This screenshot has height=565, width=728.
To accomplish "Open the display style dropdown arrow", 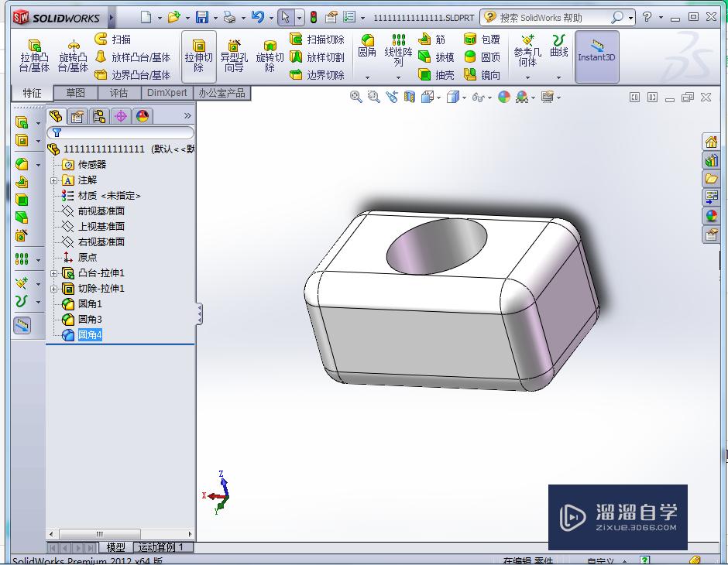I will click(x=462, y=98).
